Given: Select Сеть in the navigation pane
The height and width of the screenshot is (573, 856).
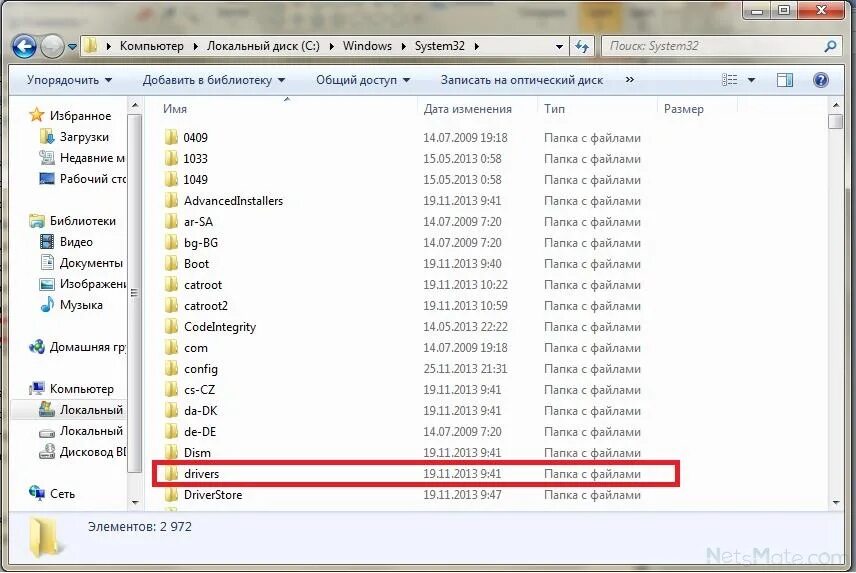Looking at the screenshot, I should tap(62, 494).
